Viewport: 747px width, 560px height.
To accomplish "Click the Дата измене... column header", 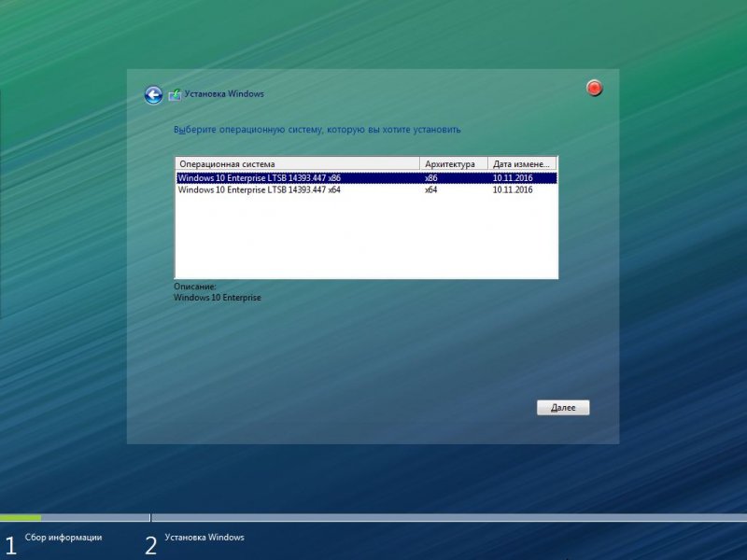I will (522, 163).
